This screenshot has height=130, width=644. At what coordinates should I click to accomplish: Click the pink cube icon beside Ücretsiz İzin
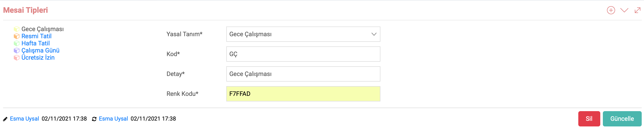tap(17, 58)
